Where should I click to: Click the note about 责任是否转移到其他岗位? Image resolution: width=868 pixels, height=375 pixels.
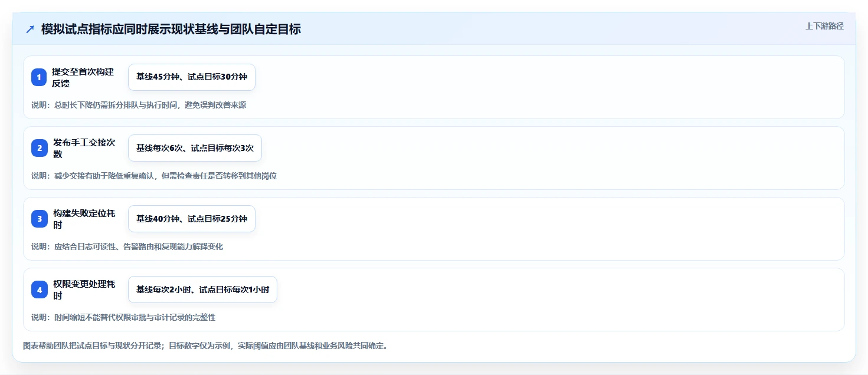pos(154,176)
